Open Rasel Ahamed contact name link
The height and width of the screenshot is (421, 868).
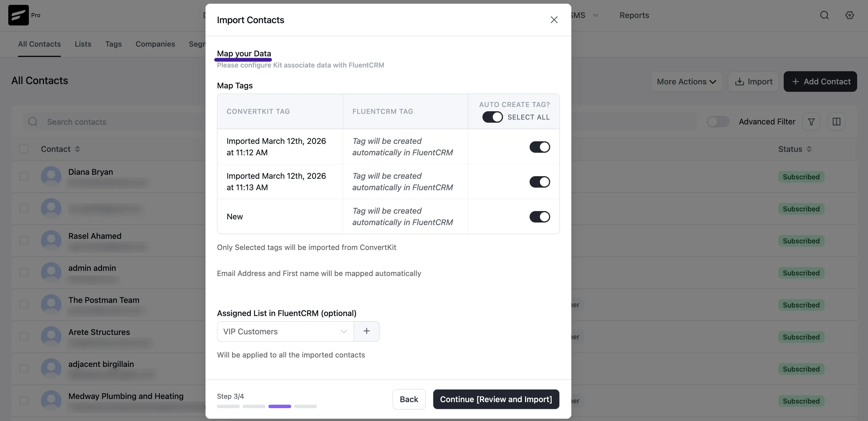click(95, 236)
